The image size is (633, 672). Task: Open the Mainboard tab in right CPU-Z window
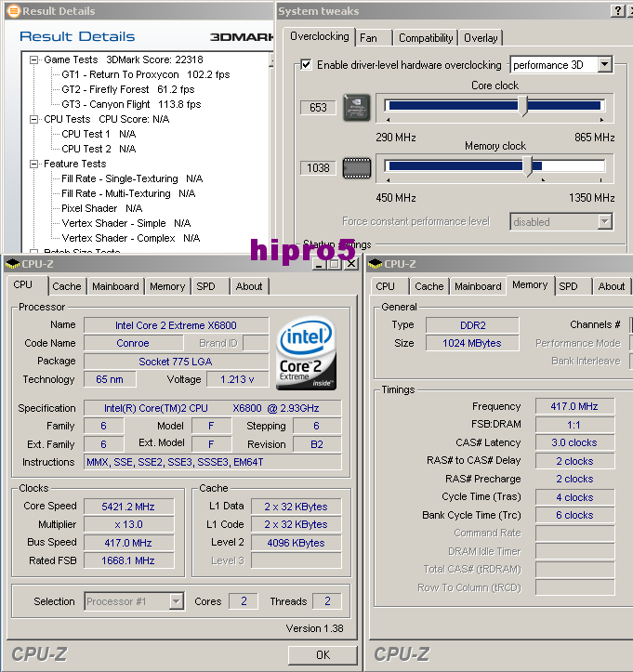click(479, 286)
